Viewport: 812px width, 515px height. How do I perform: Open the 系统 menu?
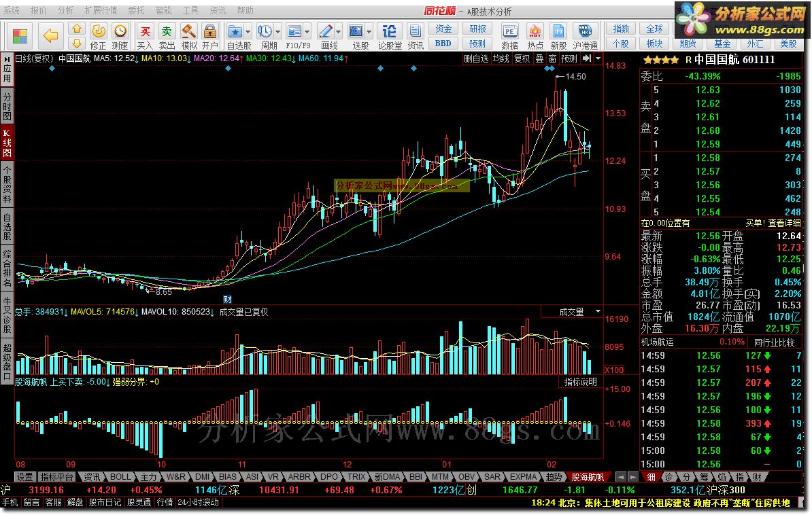[12, 10]
